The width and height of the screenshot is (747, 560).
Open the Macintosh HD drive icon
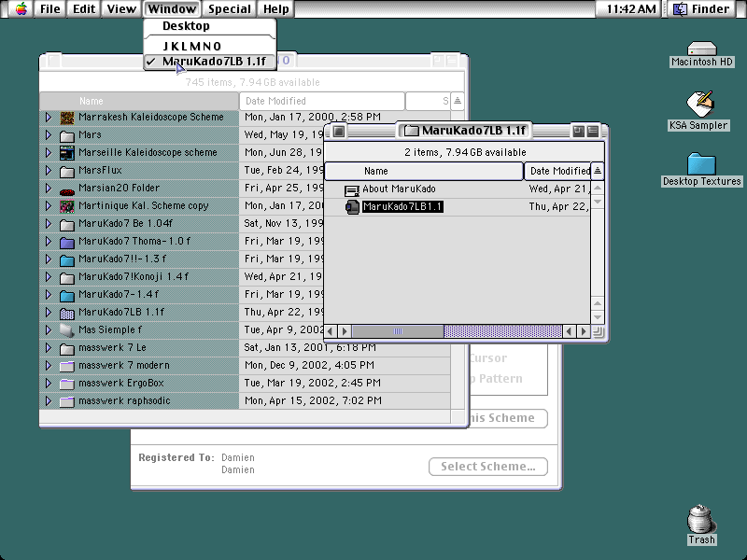pyautogui.click(x=702, y=49)
